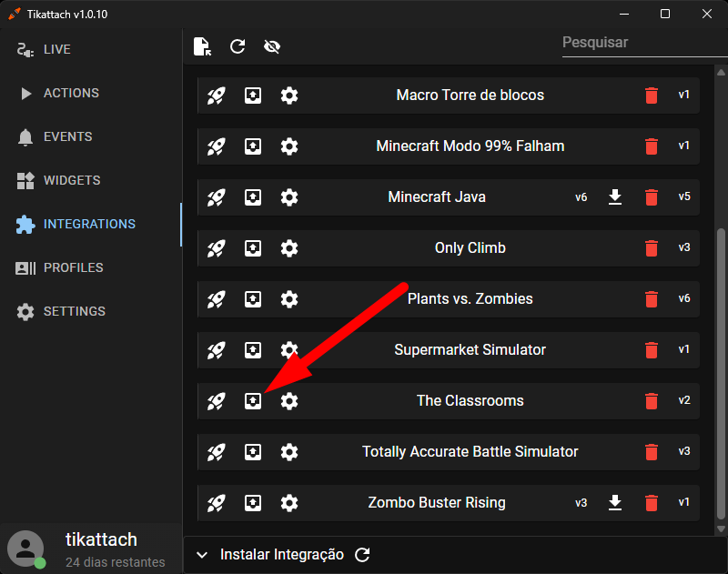Viewport: 728px width, 574px height.
Task: Click the integrations list scrollbar thumb
Action: [x=721, y=374]
